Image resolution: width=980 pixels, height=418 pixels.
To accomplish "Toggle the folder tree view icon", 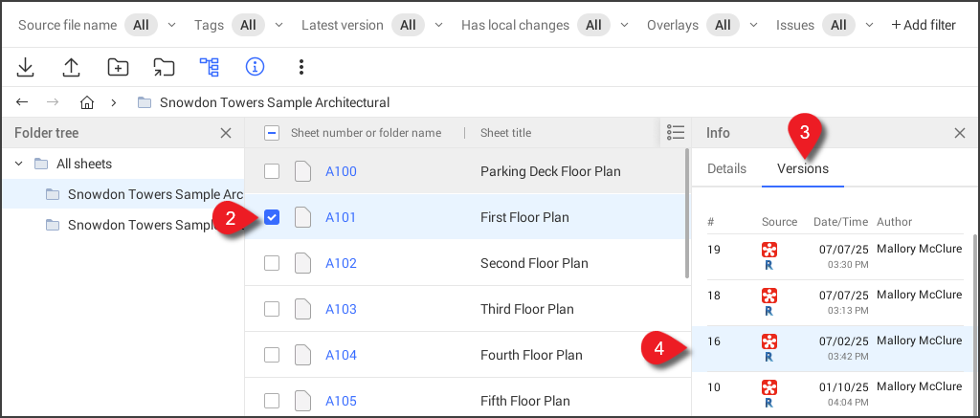I will (210, 67).
